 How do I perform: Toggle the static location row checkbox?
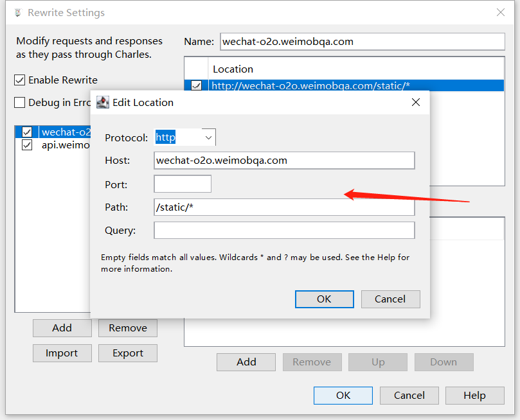[x=196, y=86]
